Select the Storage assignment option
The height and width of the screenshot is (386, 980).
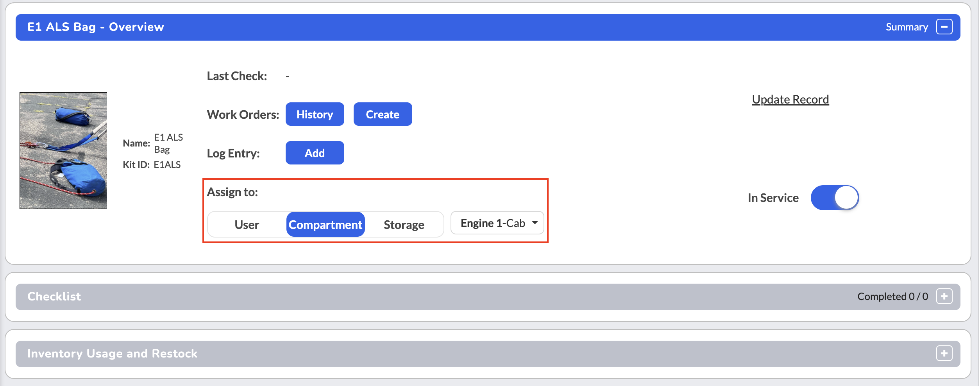pyautogui.click(x=404, y=225)
